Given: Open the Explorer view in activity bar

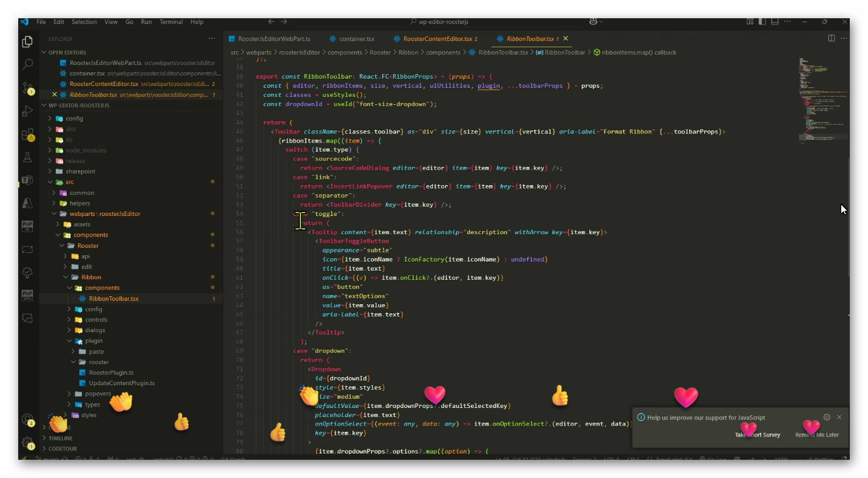Looking at the screenshot, I should tap(27, 42).
